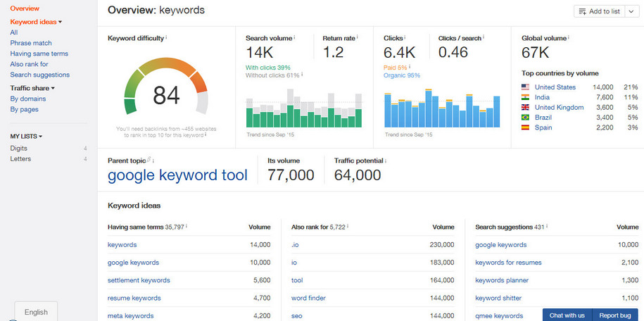The height and width of the screenshot is (321, 644).
Task: Click the Return rate info icon
Action: tap(358, 37)
